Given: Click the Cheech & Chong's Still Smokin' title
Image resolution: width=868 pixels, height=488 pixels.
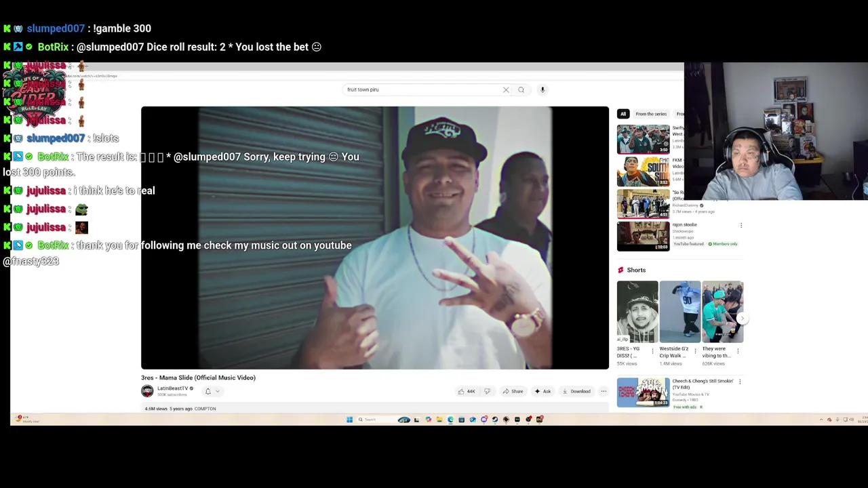Looking at the screenshot, I should [703, 384].
